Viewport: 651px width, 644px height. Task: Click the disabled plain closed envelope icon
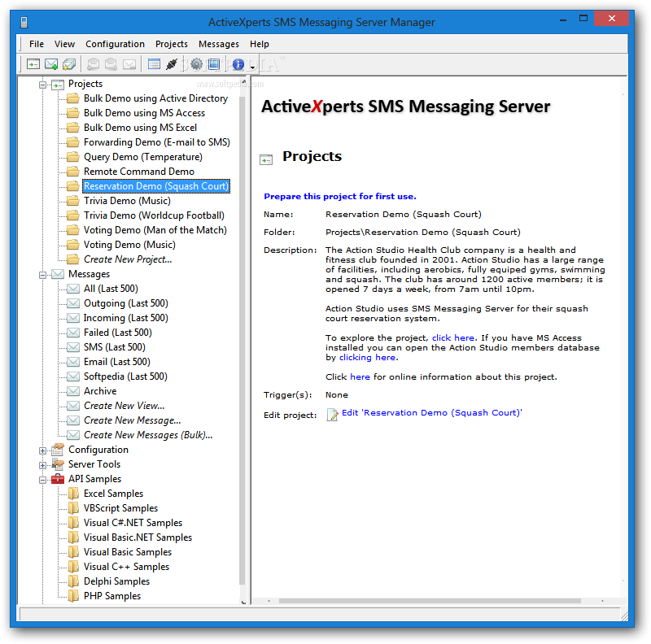[129, 64]
